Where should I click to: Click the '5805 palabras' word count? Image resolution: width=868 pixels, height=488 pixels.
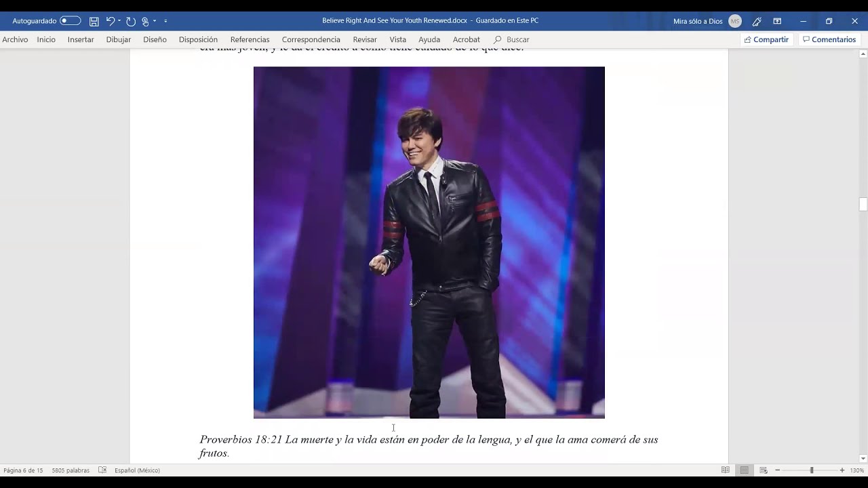[71, 470]
